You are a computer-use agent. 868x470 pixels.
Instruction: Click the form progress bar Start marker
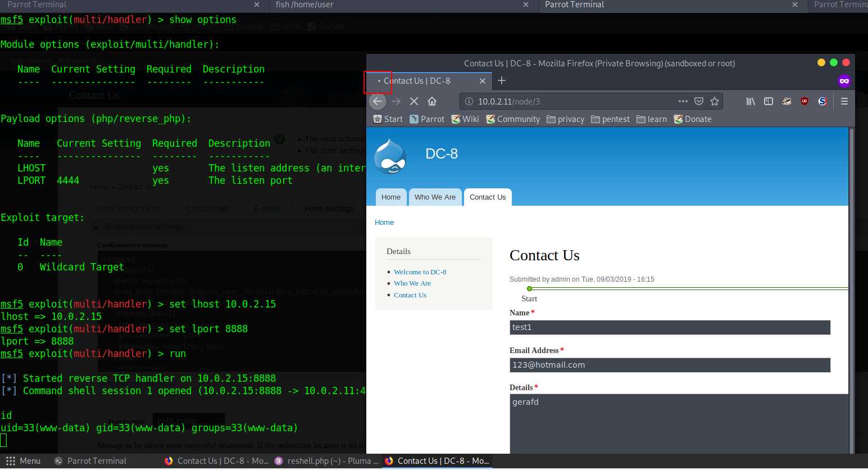(529, 288)
